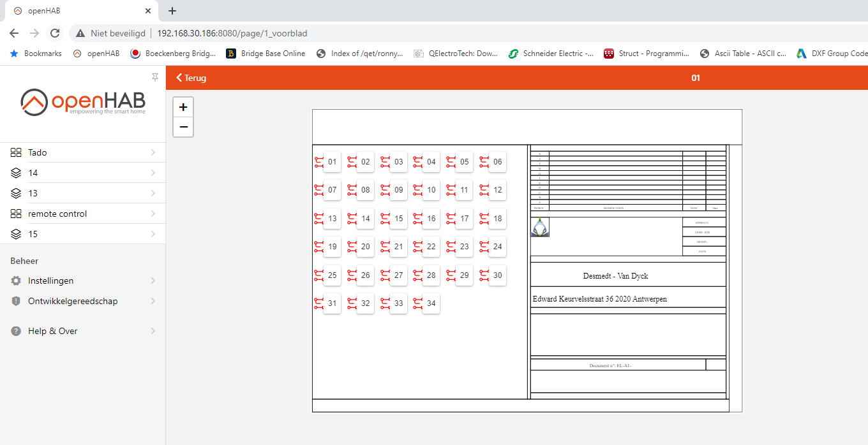Open the Tado page in sidebar
The height and width of the screenshot is (445, 868).
(x=83, y=152)
